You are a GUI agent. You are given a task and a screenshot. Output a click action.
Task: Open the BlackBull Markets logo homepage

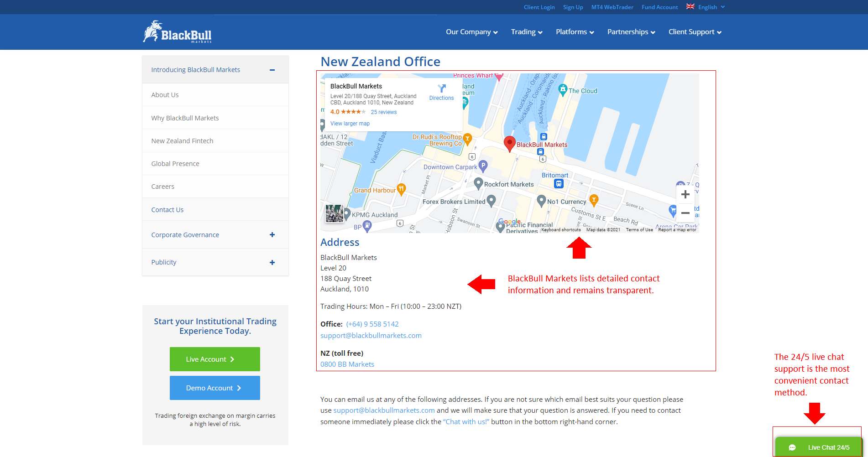(177, 32)
